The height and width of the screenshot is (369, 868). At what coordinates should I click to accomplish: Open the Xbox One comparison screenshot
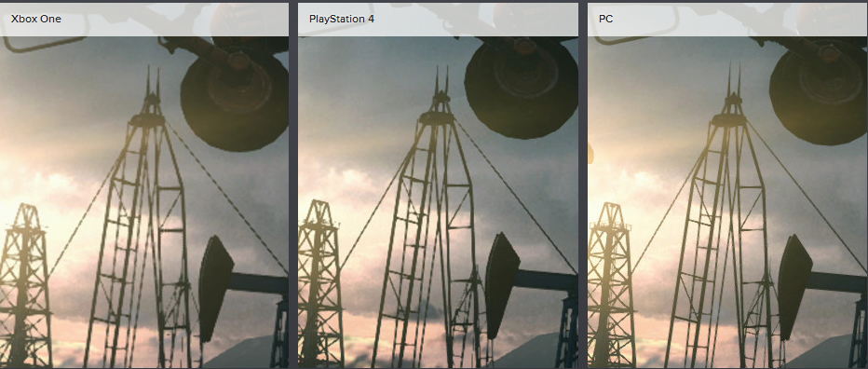[x=144, y=185]
